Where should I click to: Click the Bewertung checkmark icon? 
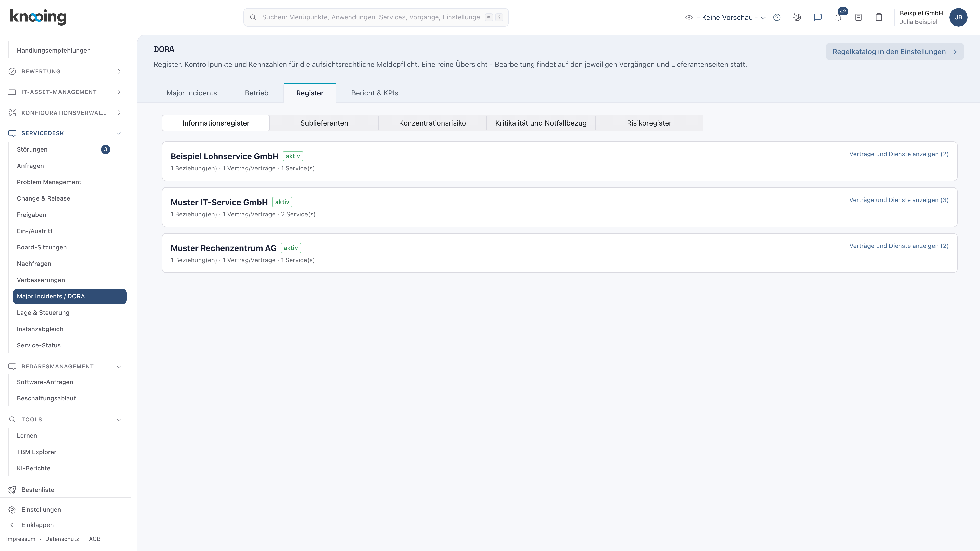12,71
